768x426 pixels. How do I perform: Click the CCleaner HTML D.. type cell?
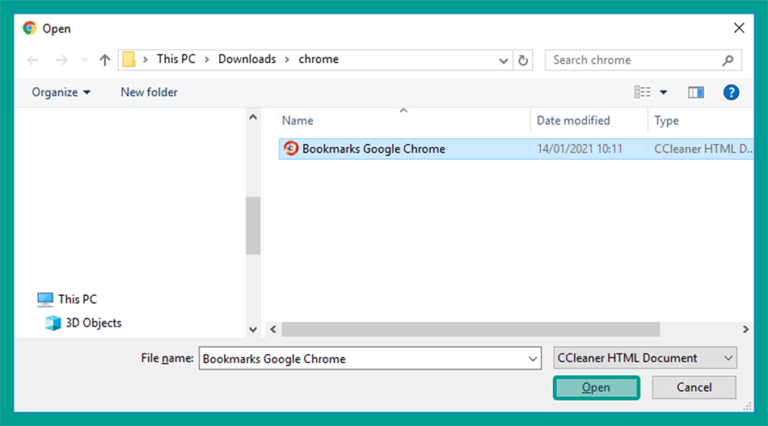coord(703,149)
